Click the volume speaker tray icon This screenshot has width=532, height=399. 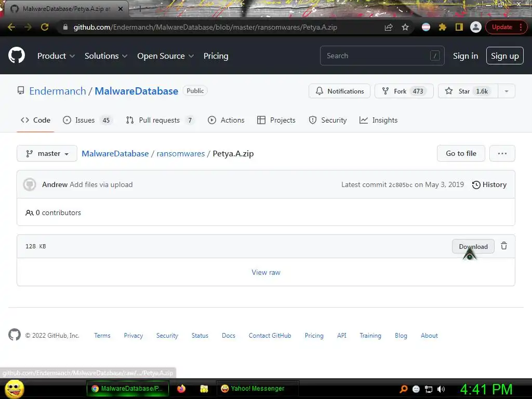pos(441,389)
